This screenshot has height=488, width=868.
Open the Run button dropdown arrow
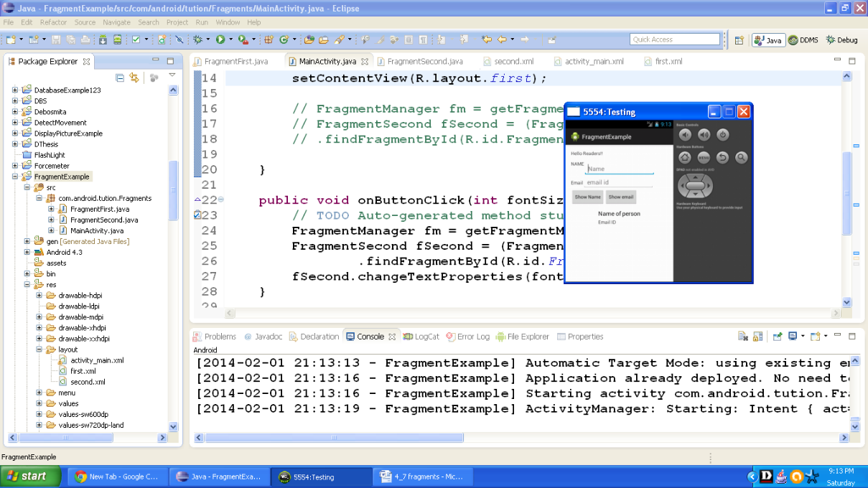click(230, 39)
